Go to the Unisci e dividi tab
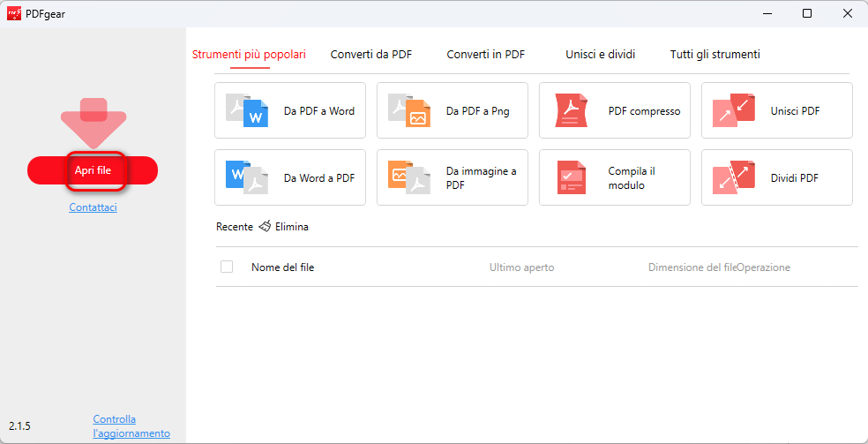The image size is (868, 444). point(600,55)
